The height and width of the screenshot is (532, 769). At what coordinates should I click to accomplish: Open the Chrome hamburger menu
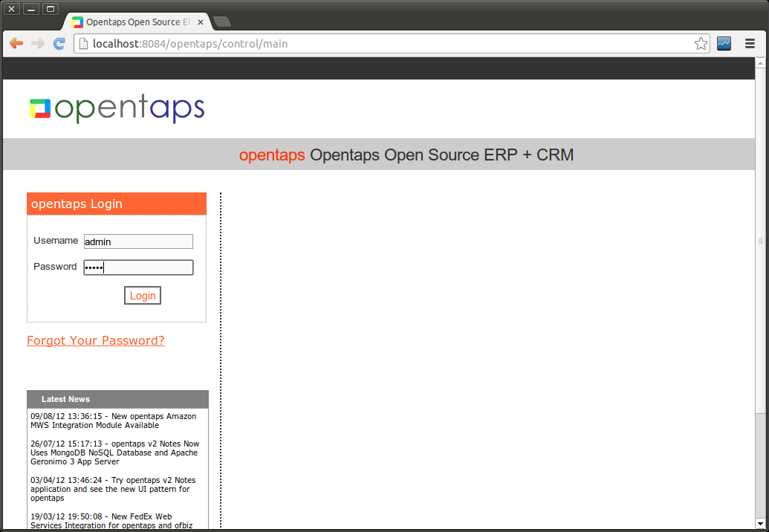750,44
